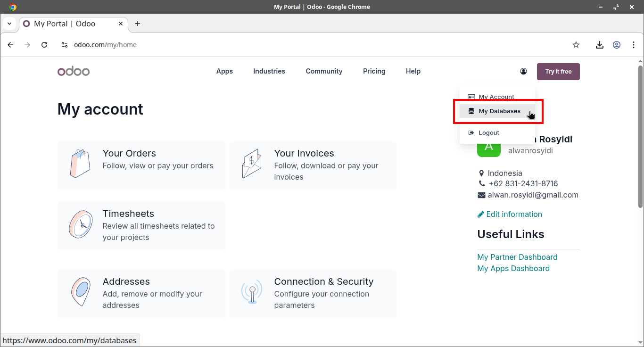The width and height of the screenshot is (644, 347).
Task: Open the Chrome three-dot menu
Action: pyautogui.click(x=633, y=45)
